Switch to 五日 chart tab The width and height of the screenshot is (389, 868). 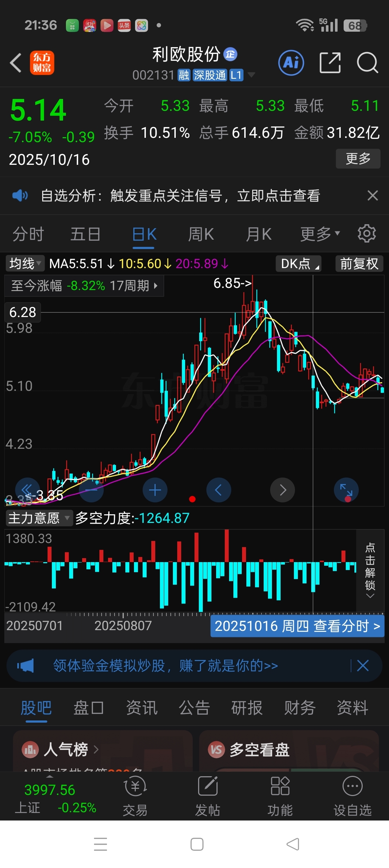click(x=85, y=234)
